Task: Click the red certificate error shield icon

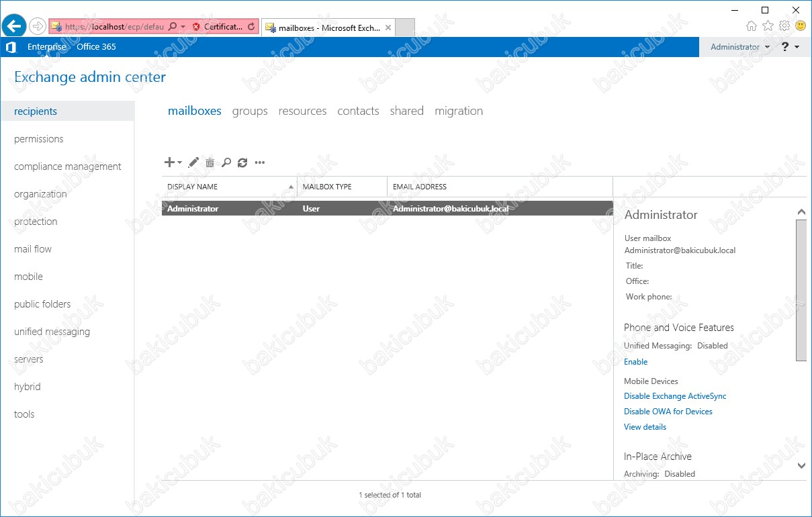Action: pos(196,27)
